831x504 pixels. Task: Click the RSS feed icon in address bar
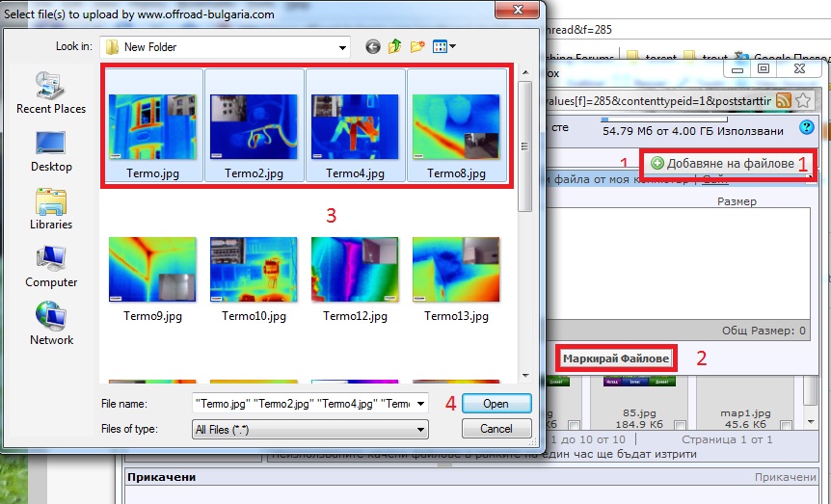coord(784,100)
